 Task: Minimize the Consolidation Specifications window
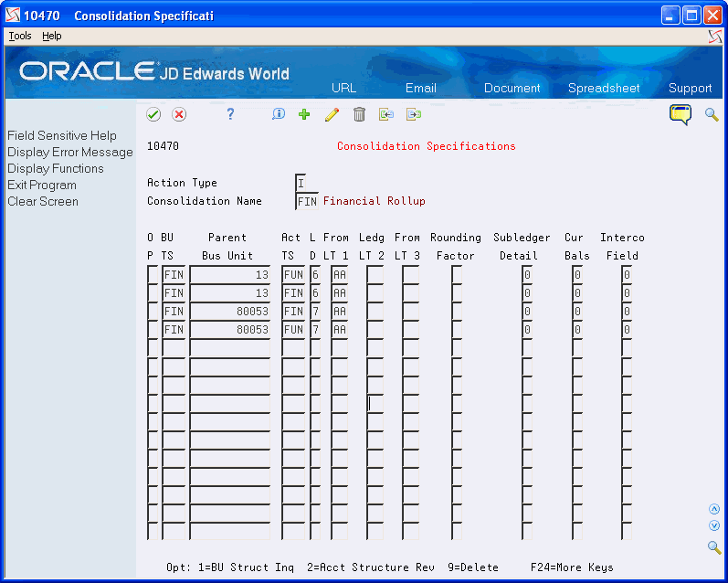coord(670,16)
